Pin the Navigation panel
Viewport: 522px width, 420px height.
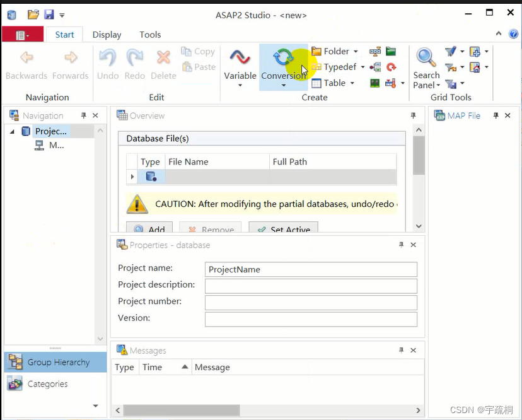click(84, 115)
